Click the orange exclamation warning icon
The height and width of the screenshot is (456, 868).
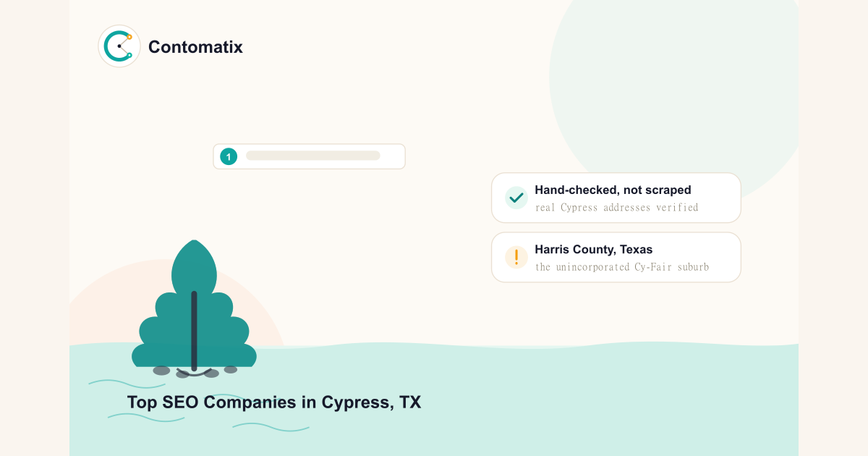[x=516, y=257]
